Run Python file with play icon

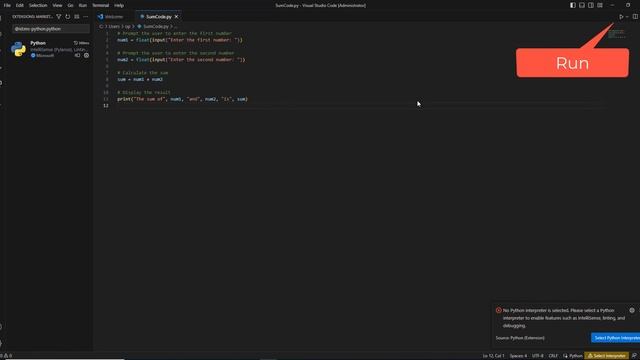[x=621, y=17]
